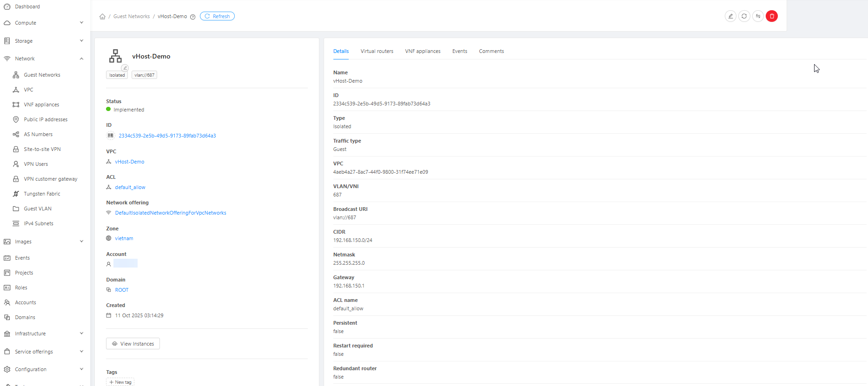Switch to the Comments tab
The height and width of the screenshot is (386, 868).
[491, 51]
